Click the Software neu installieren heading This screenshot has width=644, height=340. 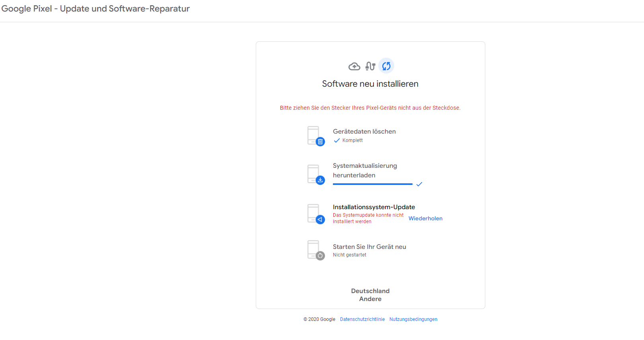[x=370, y=84]
